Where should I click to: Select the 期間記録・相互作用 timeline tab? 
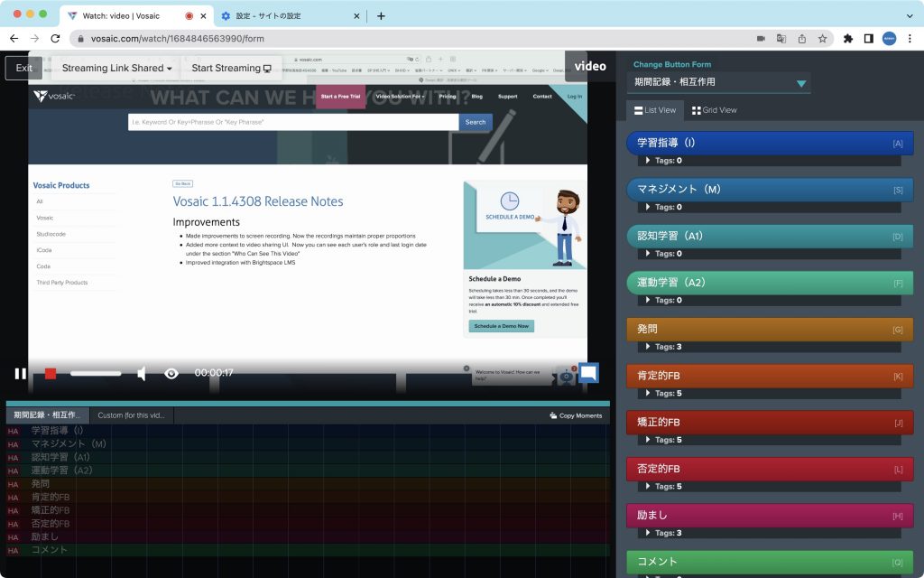48,415
